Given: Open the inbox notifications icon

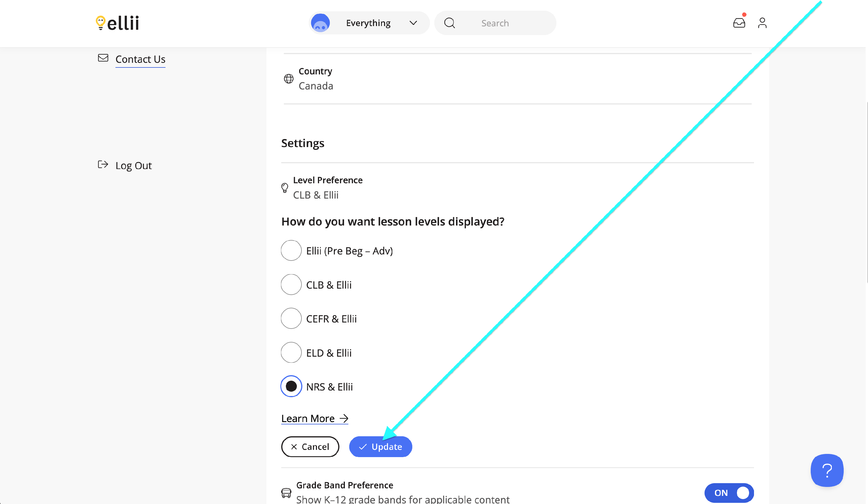Looking at the screenshot, I should tap(739, 23).
